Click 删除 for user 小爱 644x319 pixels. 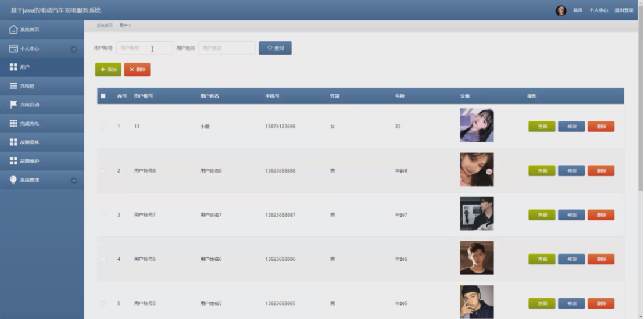(x=601, y=127)
